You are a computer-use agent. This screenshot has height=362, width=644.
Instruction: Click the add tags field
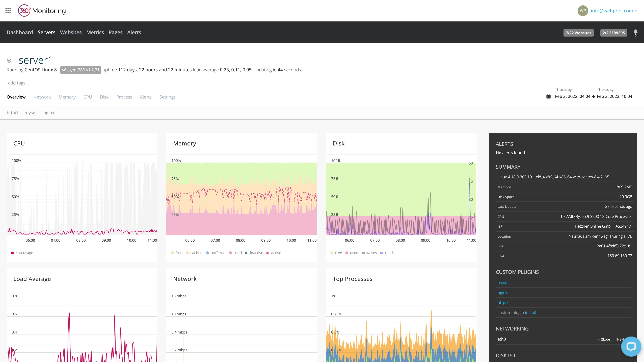click(18, 83)
